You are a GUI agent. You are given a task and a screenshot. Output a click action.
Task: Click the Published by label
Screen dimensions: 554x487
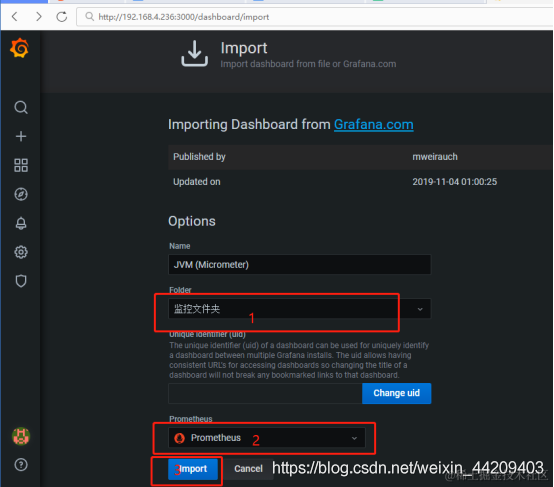click(x=199, y=157)
